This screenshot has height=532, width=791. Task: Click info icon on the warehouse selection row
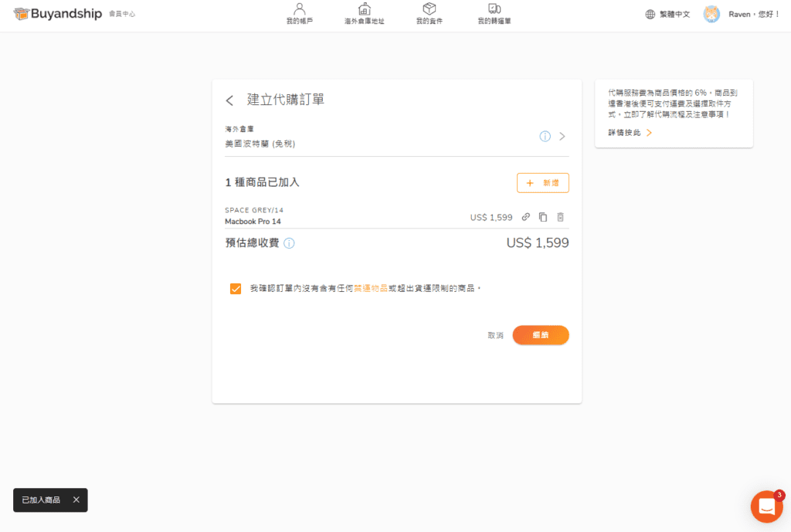click(545, 136)
